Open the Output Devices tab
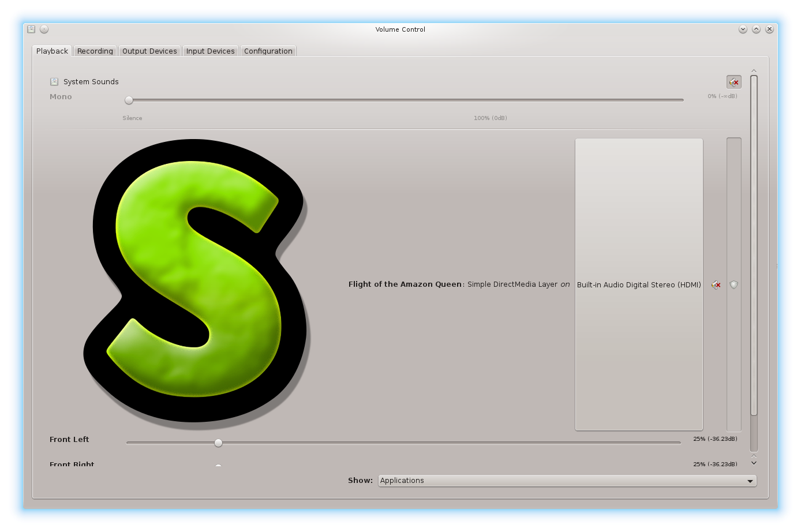 coord(149,51)
